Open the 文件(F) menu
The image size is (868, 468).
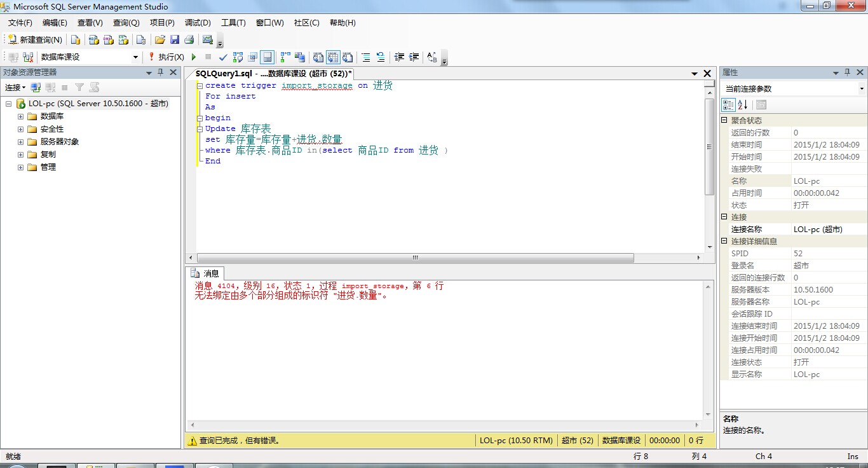coord(20,23)
